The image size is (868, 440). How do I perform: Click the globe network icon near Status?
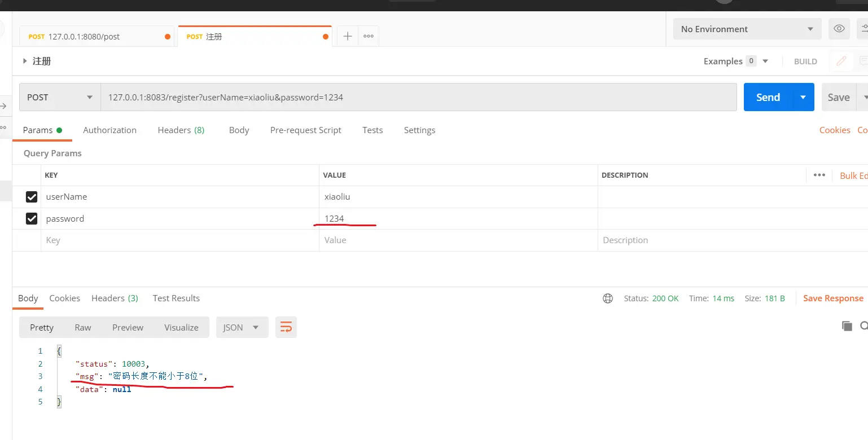point(608,298)
